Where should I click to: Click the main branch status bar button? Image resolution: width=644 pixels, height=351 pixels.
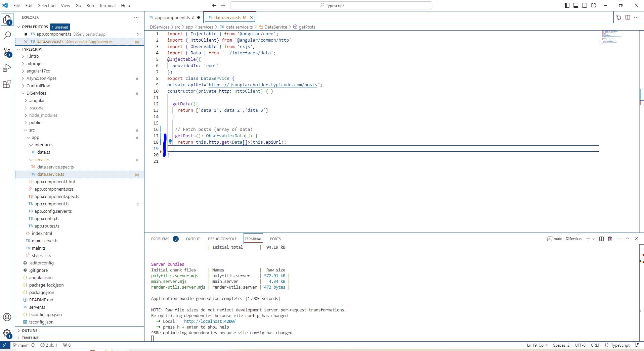pos(21,345)
